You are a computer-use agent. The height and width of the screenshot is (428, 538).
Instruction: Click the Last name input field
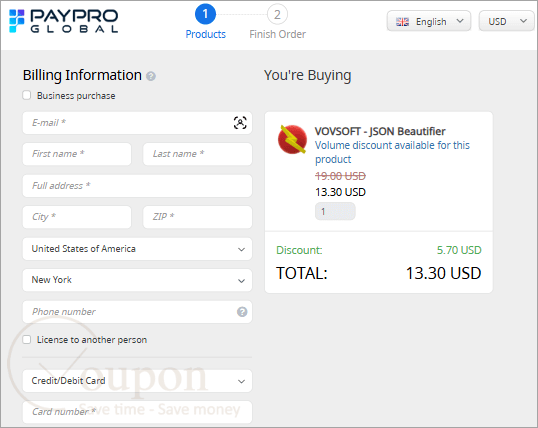click(x=198, y=154)
